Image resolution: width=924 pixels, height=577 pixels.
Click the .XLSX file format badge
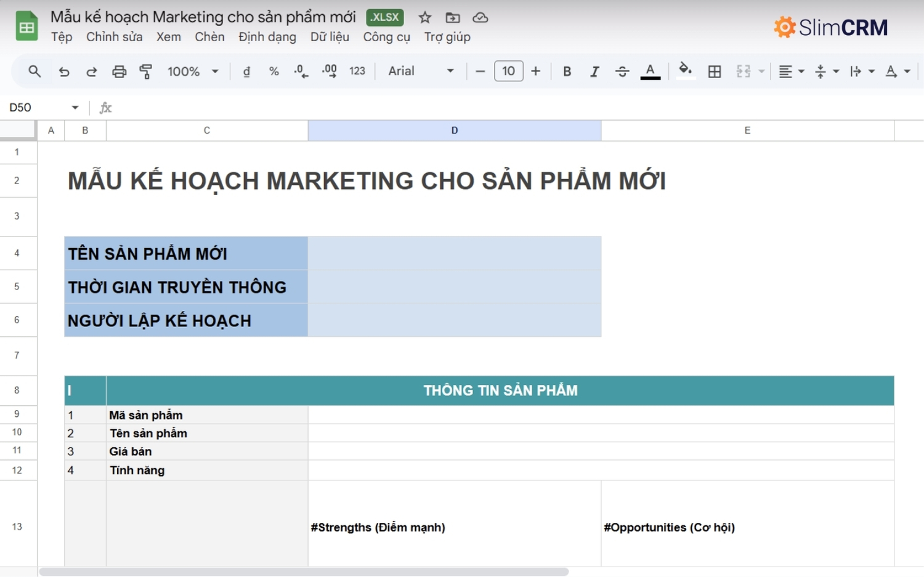[x=385, y=17]
